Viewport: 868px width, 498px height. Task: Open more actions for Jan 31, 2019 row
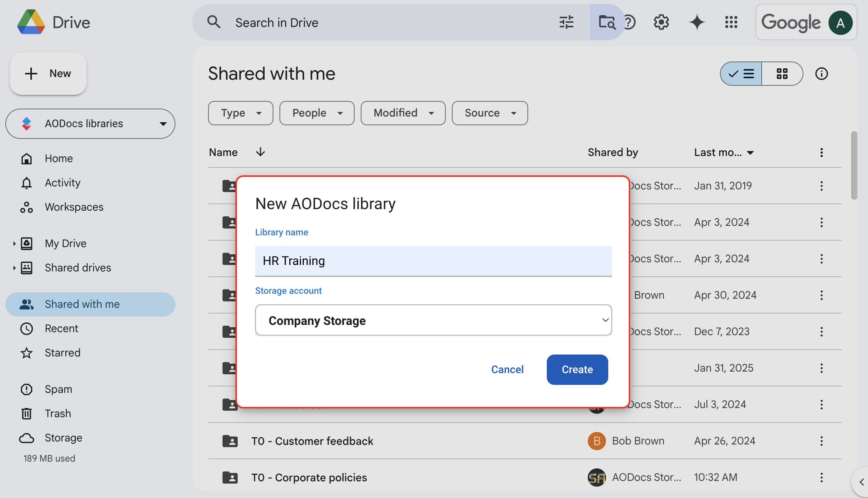pos(821,186)
